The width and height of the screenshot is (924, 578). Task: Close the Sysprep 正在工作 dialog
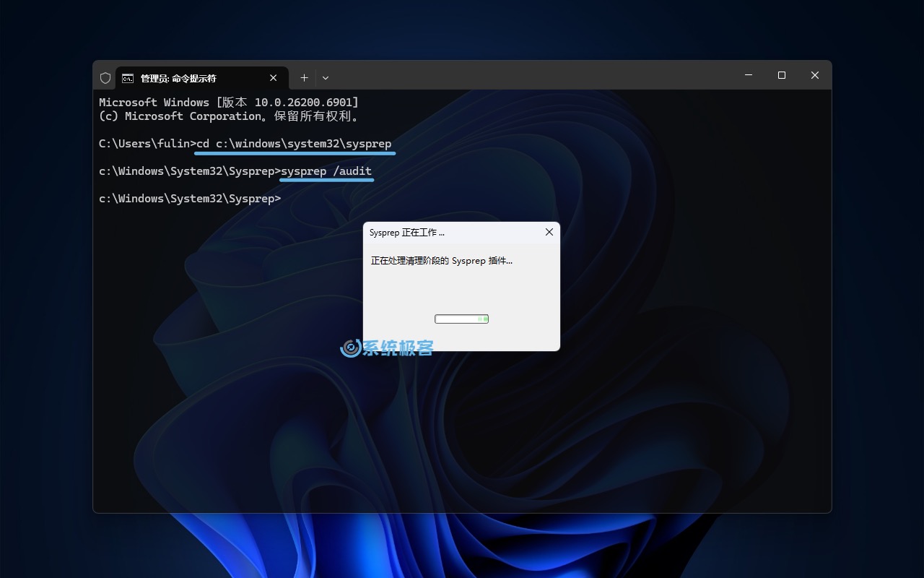[x=549, y=232]
